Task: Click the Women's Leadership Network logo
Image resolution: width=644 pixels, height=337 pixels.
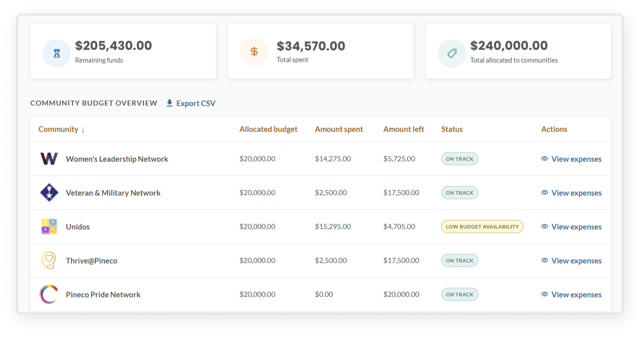Action: (49, 159)
